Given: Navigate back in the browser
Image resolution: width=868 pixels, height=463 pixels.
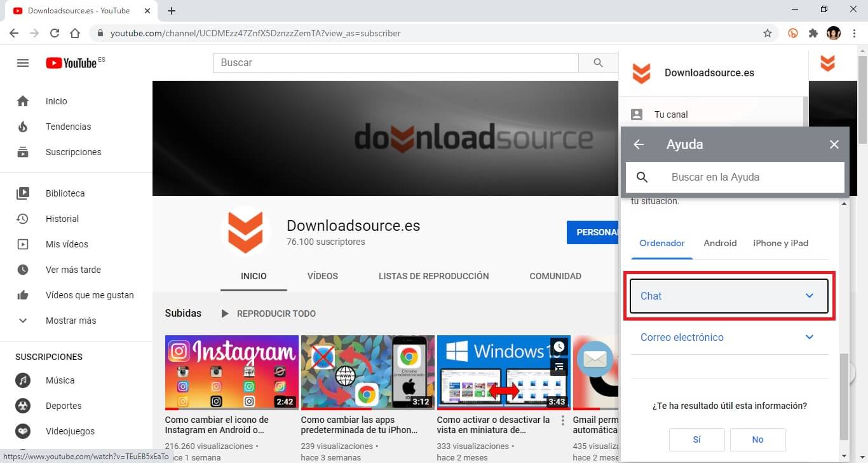Looking at the screenshot, I should tap(14, 33).
